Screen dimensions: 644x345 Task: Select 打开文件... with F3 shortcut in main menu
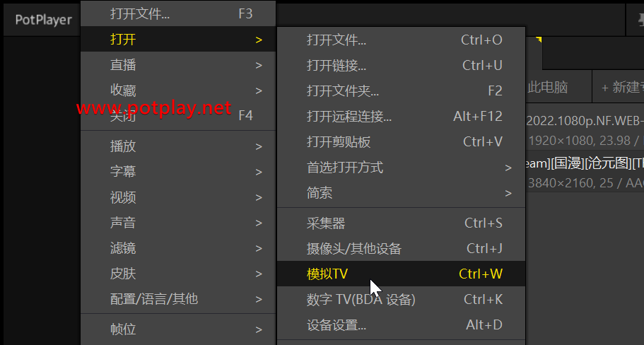(x=178, y=13)
